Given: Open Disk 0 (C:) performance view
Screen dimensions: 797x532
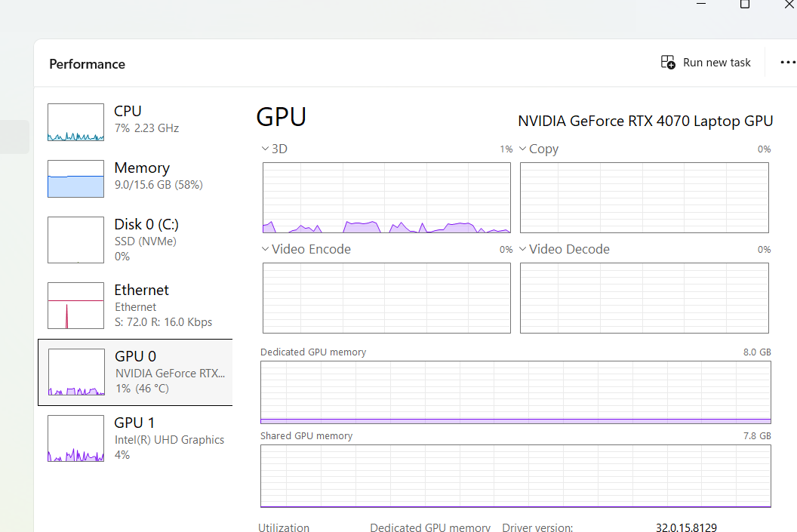Looking at the screenshot, I should pos(146,225).
